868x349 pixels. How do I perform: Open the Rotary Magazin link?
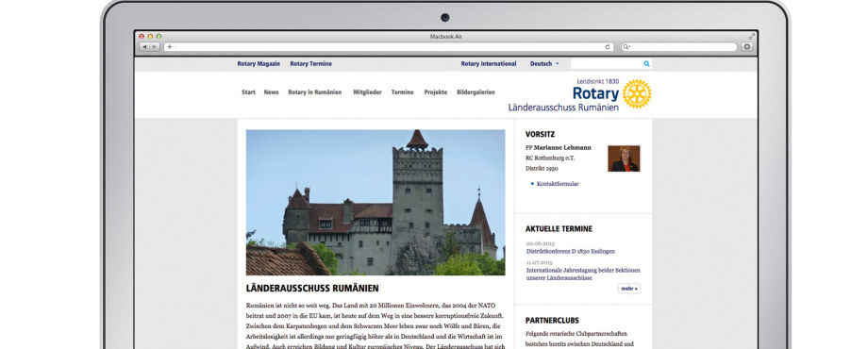tap(259, 63)
